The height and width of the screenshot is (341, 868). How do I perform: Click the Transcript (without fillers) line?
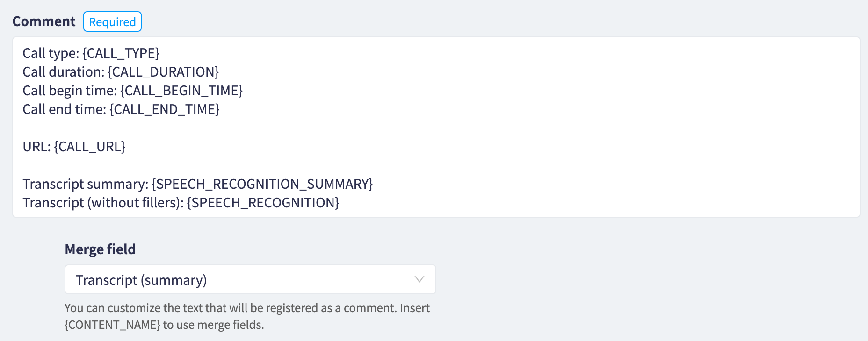pyautogui.click(x=103, y=203)
